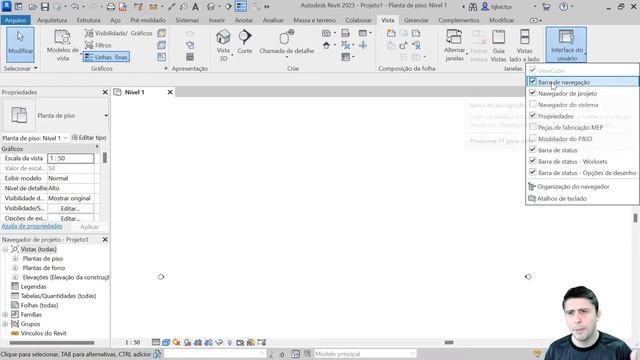Click Editar tipo button
This screenshot has height=360, width=640.
(x=89, y=138)
